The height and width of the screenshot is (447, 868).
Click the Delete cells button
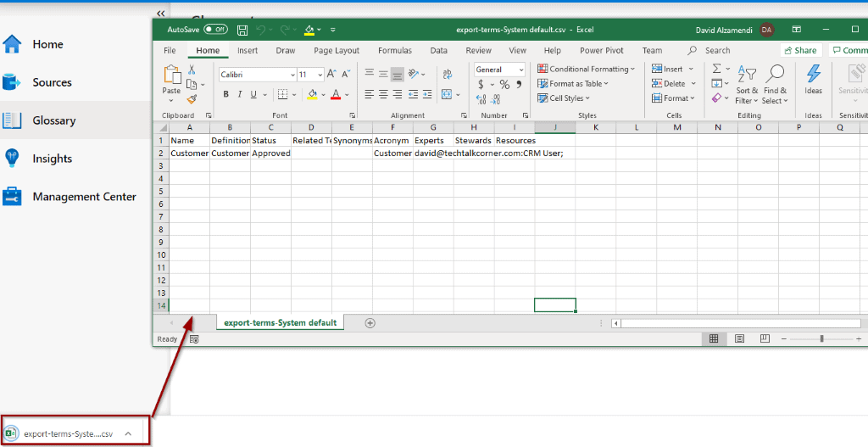click(669, 84)
